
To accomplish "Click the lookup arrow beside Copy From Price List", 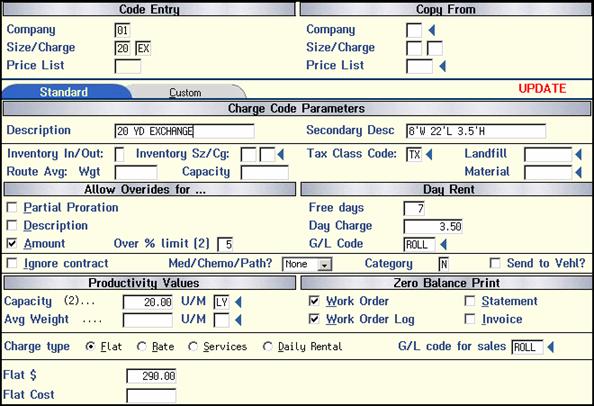I will click(442, 66).
